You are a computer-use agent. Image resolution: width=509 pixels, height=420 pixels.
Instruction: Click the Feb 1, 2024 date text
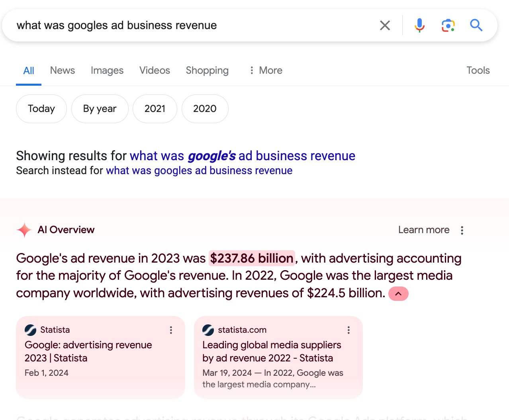tap(47, 373)
